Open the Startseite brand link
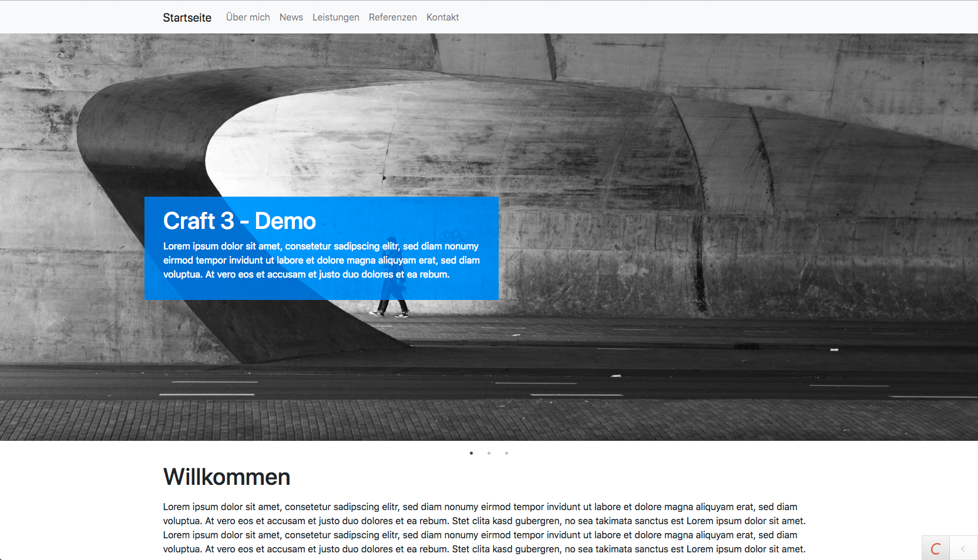The image size is (978, 560). (187, 18)
